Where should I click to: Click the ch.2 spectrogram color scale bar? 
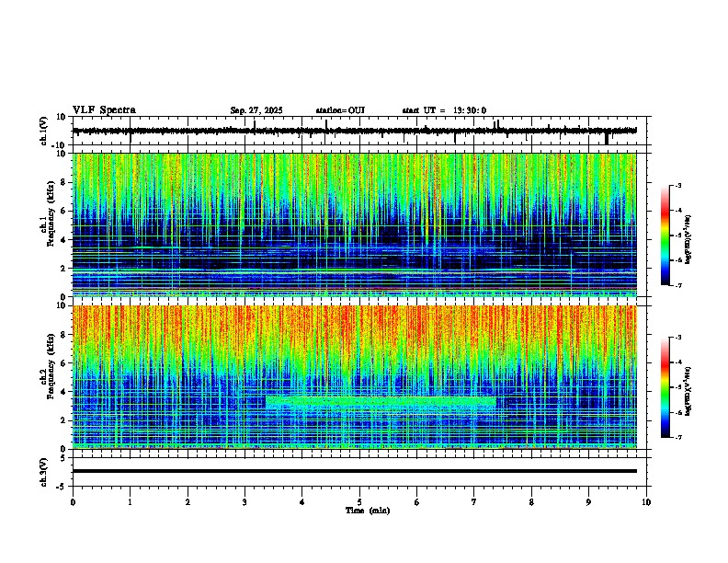[665, 387]
